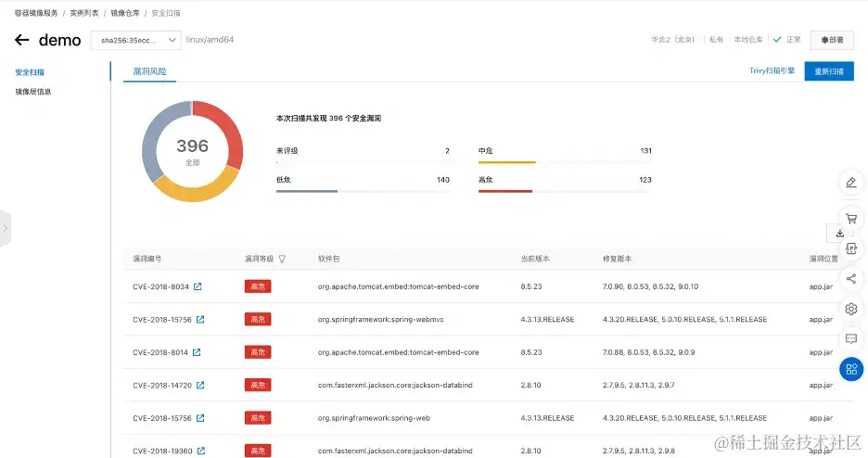Select 安全扫描 in the left menu

[x=30, y=72]
